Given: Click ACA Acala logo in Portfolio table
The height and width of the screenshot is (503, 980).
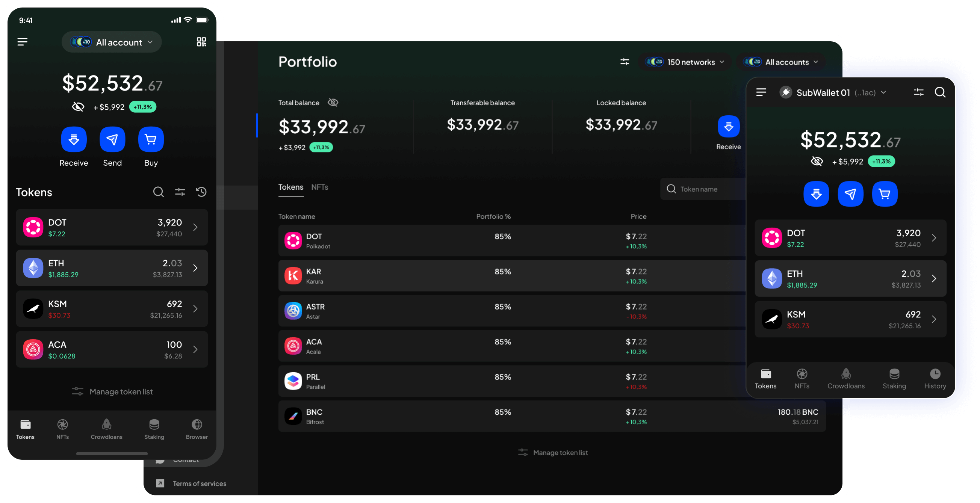Looking at the screenshot, I should [293, 346].
